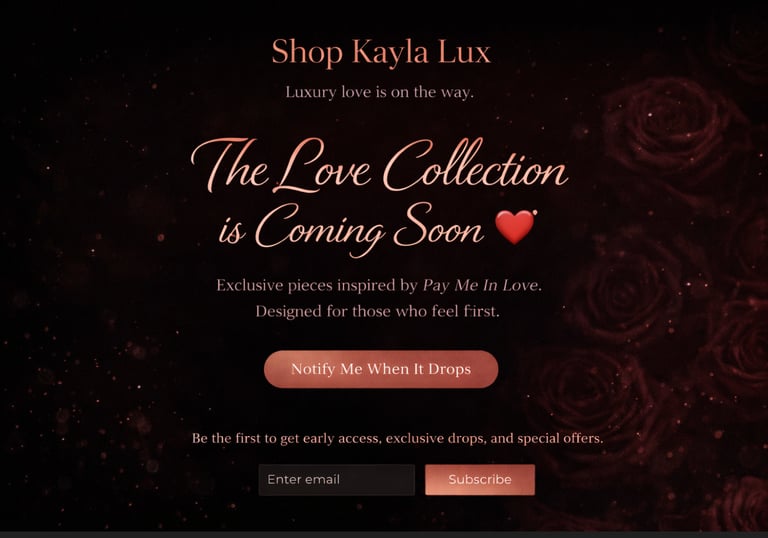
Task: Click the Notify Me When It Drops button
Action: 381,369
